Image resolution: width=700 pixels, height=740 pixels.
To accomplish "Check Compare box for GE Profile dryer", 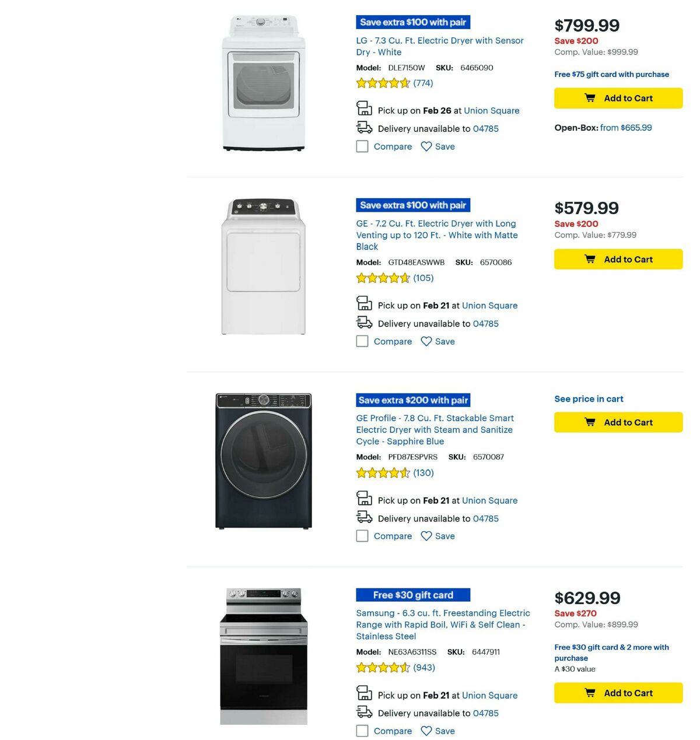I will [362, 536].
